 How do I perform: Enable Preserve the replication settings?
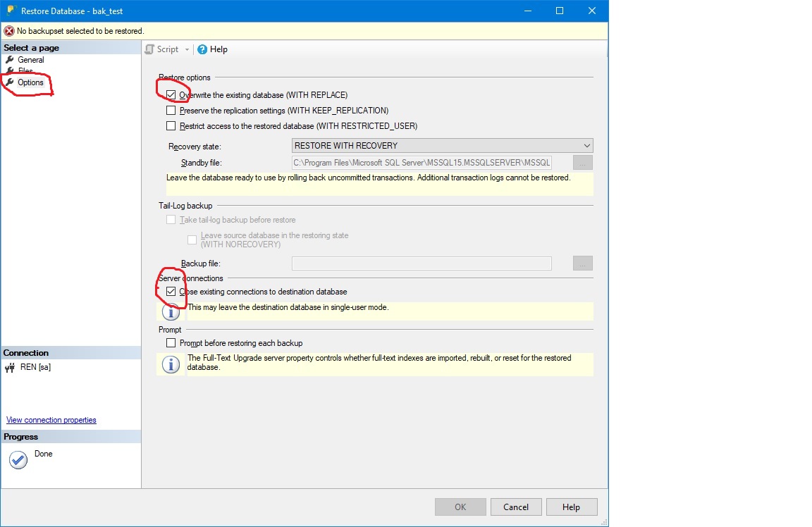tap(171, 111)
